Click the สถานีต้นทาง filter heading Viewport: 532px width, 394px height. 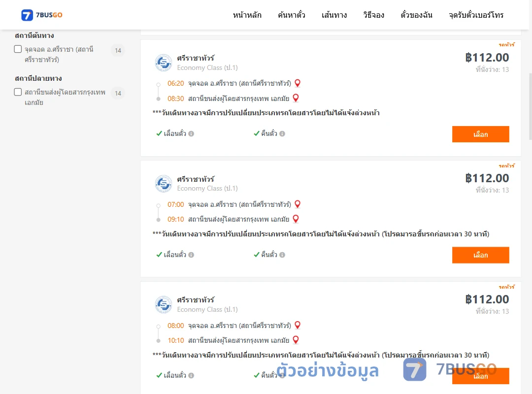pyautogui.click(x=34, y=35)
